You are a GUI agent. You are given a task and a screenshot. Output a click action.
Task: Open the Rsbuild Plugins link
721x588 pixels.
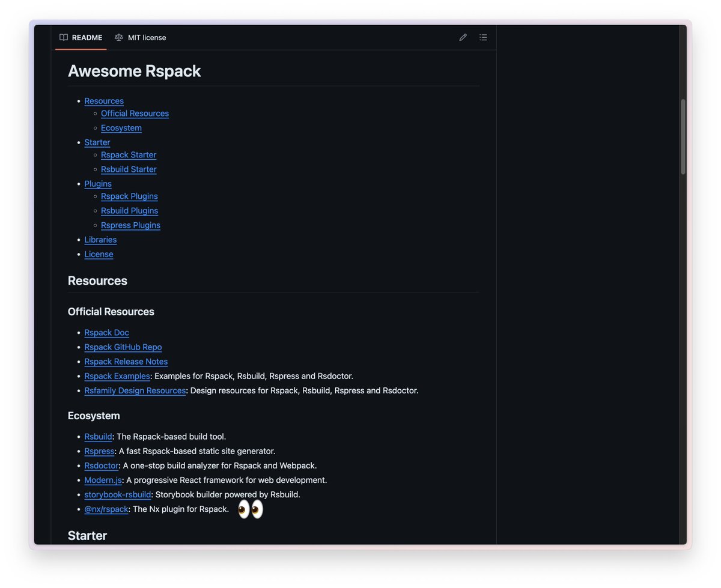[x=130, y=211]
